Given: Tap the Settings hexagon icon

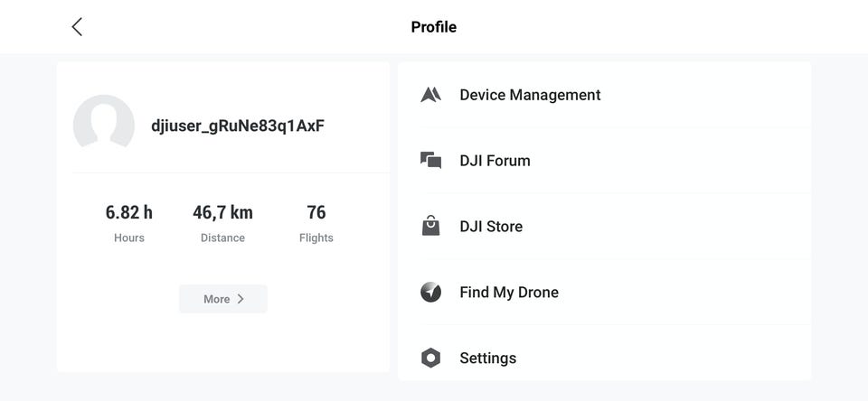Looking at the screenshot, I should pos(431,358).
